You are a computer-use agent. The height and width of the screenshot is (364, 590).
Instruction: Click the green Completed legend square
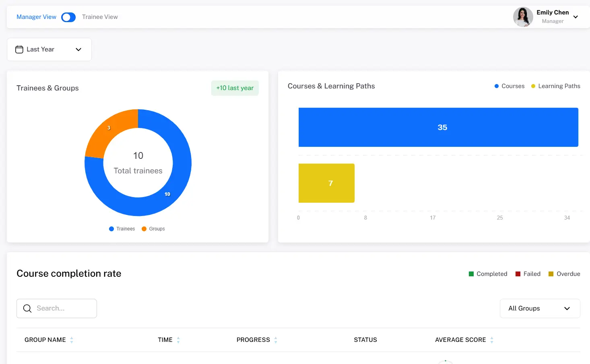(471, 274)
